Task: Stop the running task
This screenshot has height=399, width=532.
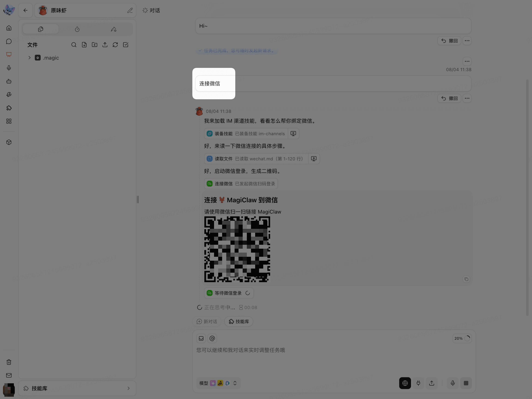Action: (466, 383)
